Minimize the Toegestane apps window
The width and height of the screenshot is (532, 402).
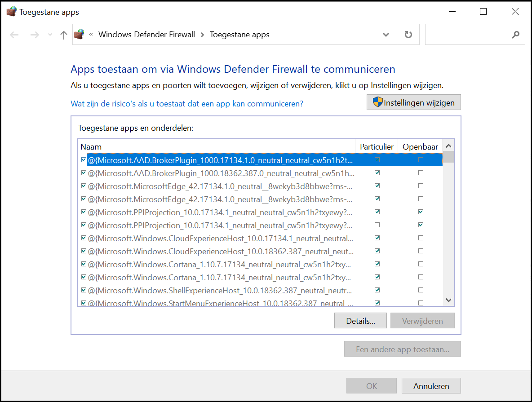click(452, 12)
